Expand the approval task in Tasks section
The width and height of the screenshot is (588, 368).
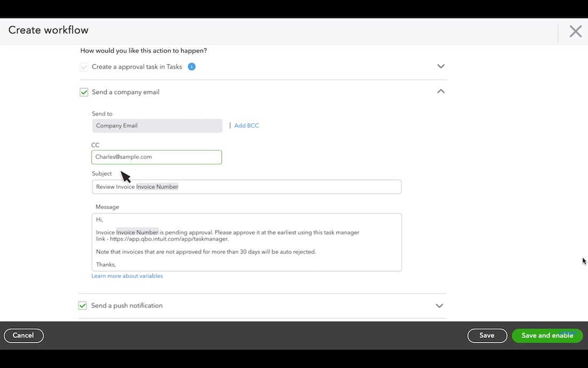click(440, 66)
